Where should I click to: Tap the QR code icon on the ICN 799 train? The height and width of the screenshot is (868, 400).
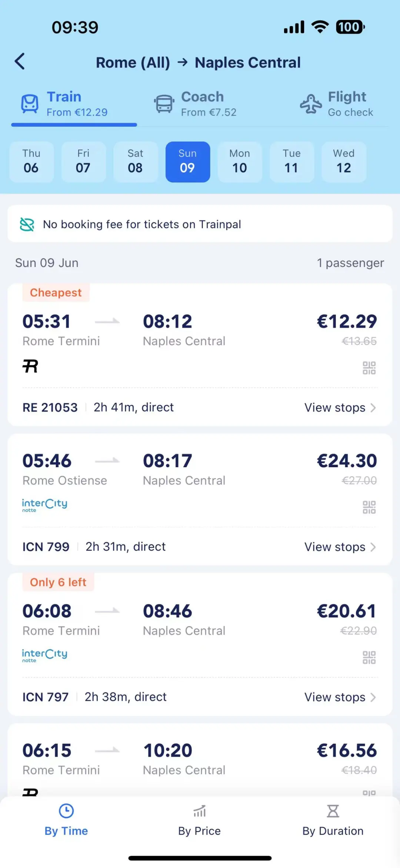tap(369, 507)
